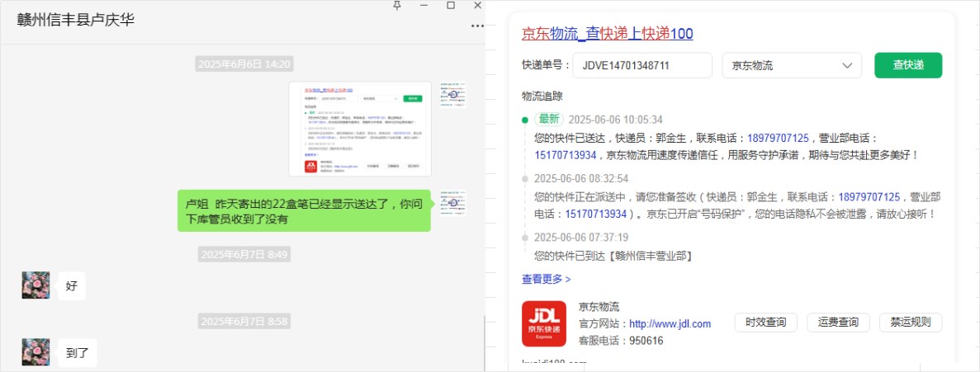Click own avatar next to the image message
Viewport: 980px width, 372px height.
point(452,95)
